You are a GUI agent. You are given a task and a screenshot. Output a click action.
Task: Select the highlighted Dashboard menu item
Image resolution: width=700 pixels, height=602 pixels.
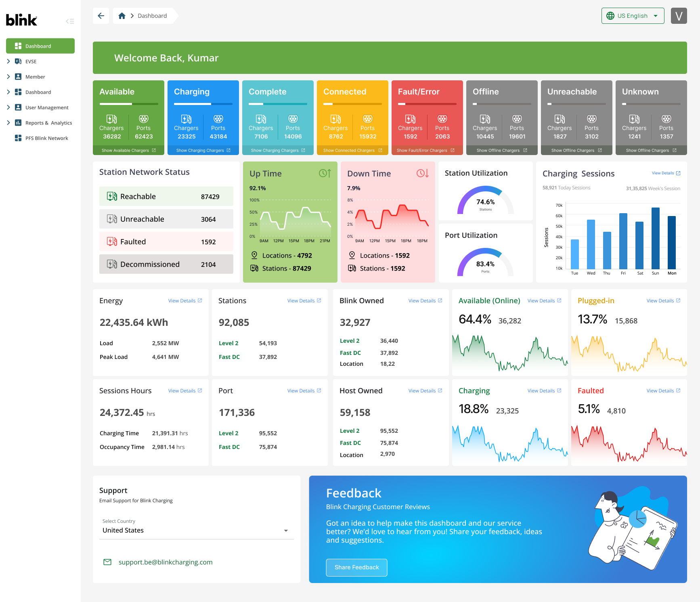(40, 46)
